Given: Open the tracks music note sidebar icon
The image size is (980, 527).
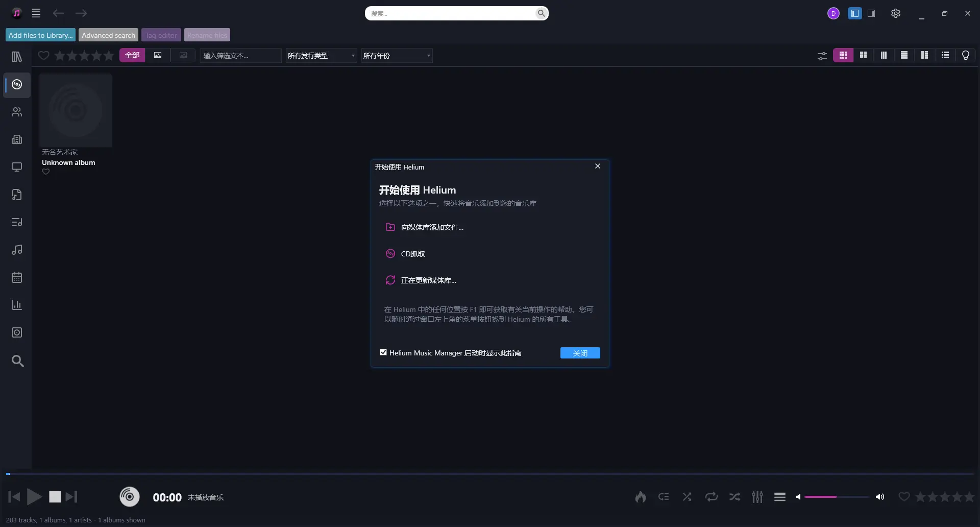Looking at the screenshot, I should (x=17, y=250).
